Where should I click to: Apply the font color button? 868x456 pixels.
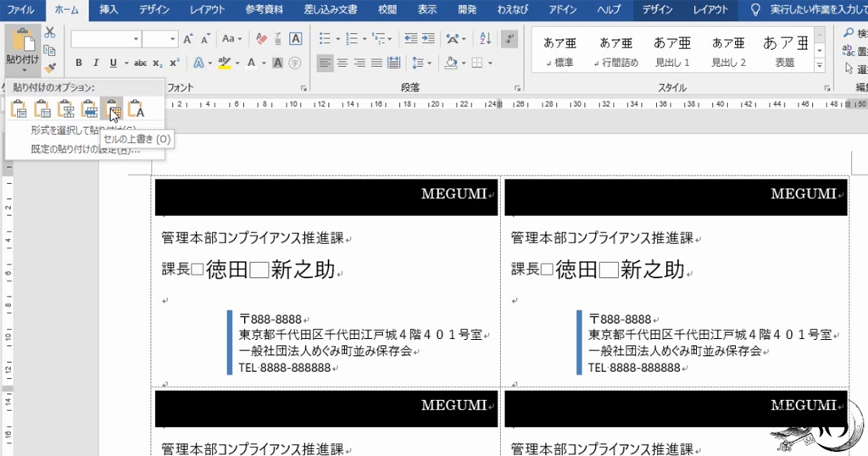pyautogui.click(x=251, y=63)
